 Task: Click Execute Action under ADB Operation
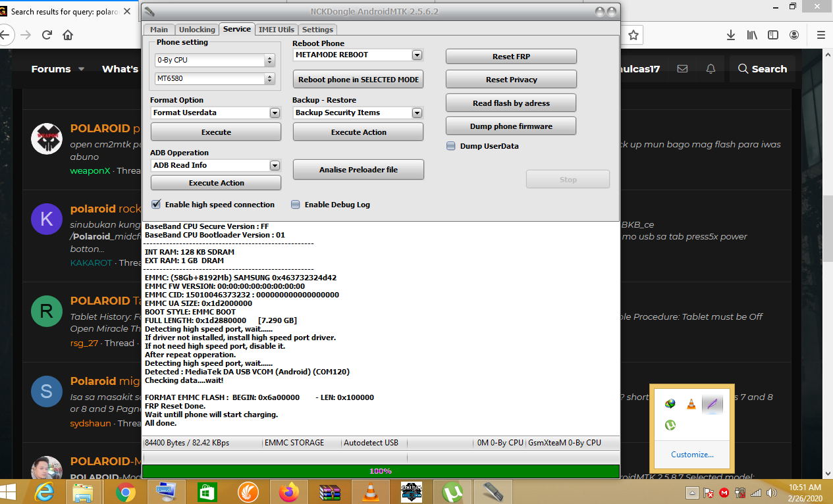pos(216,182)
